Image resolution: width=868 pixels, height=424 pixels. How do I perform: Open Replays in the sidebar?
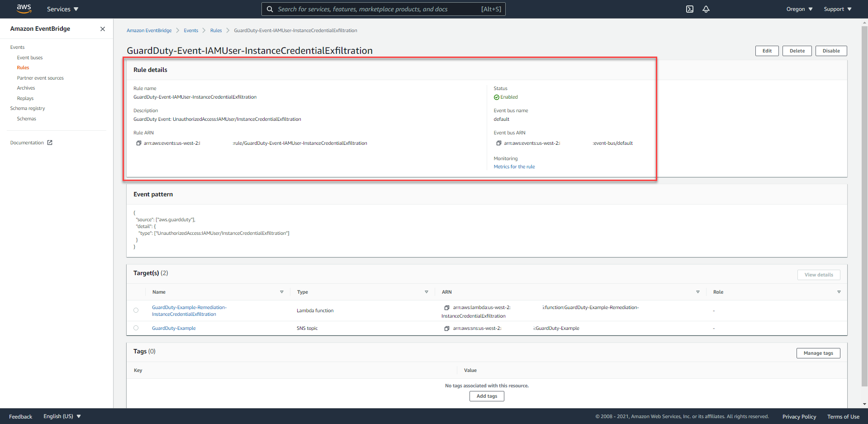click(25, 99)
